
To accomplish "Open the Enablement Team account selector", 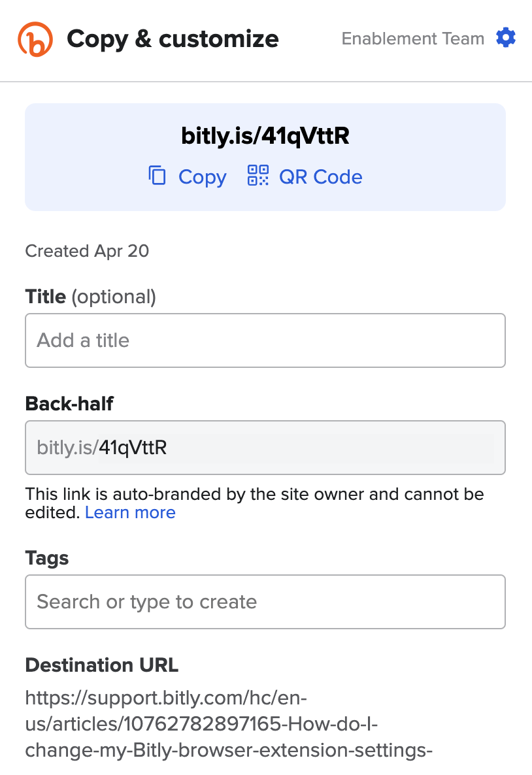I will (412, 39).
